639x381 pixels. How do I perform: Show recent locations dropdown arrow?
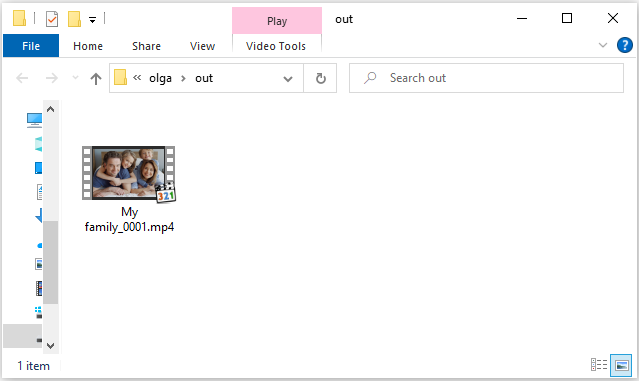point(75,77)
